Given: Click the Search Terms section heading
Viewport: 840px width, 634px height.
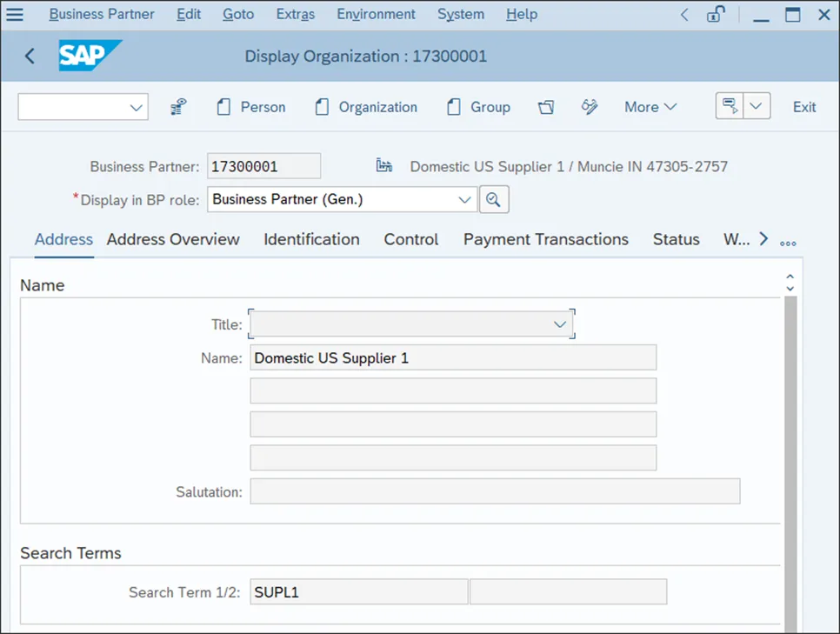Looking at the screenshot, I should (x=70, y=552).
